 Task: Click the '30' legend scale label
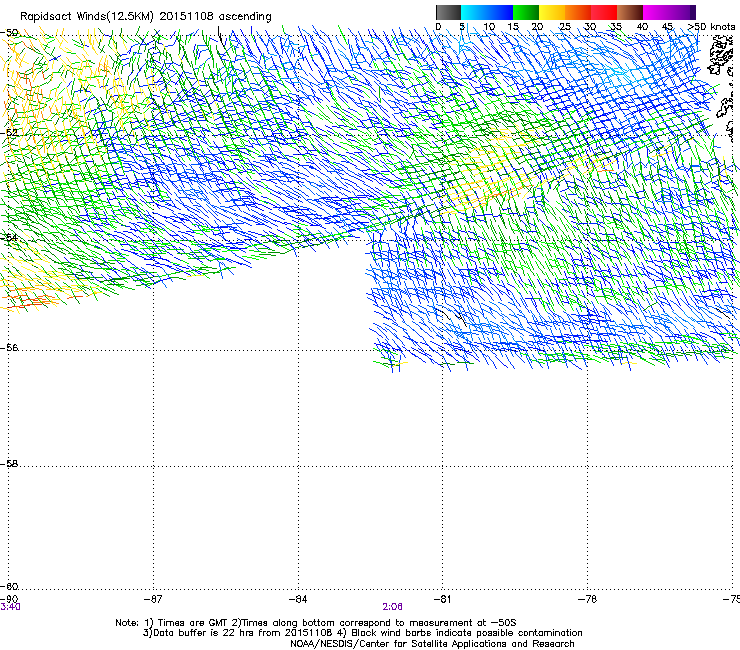click(590, 27)
